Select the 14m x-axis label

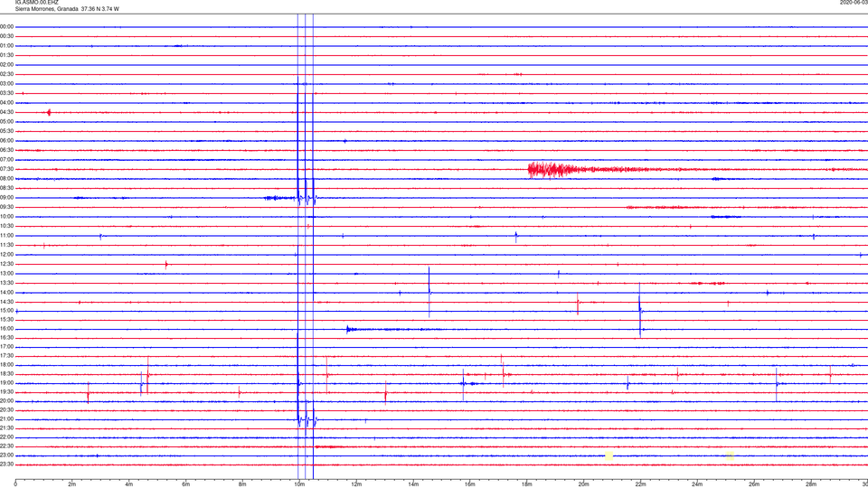pyautogui.click(x=413, y=484)
